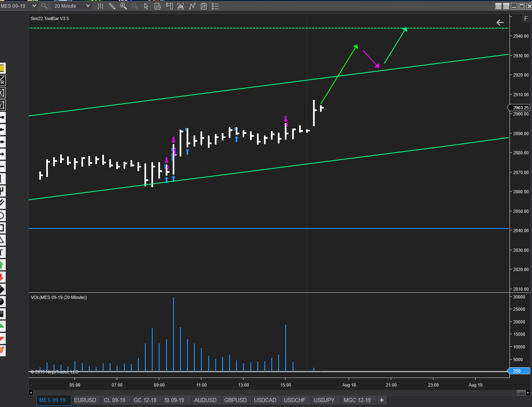Select the red triangle down marker tool
The width and height of the screenshot is (532, 407).
(2, 338)
